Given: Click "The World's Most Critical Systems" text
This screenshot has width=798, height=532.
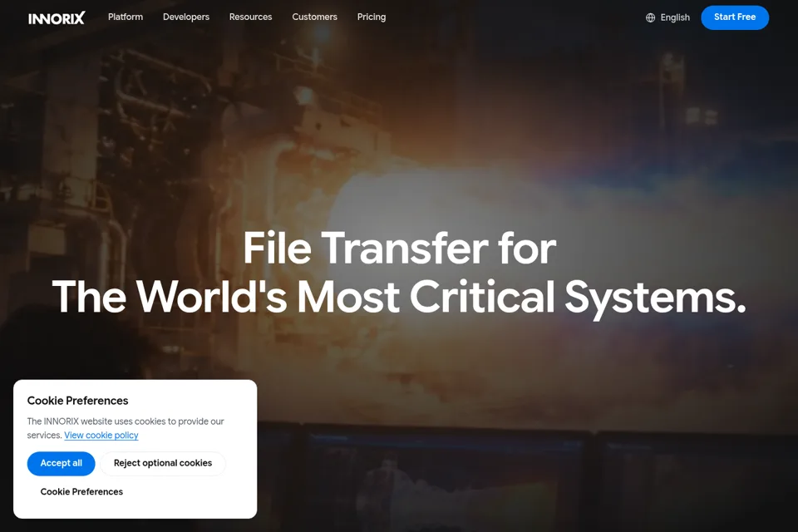Looking at the screenshot, I should [x=399, y=298].
